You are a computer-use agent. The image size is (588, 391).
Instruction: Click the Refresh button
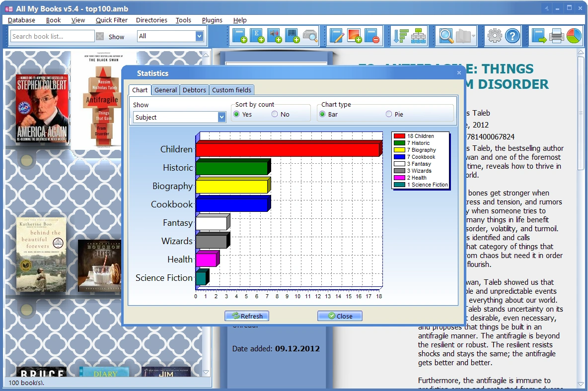pos(247,316)
